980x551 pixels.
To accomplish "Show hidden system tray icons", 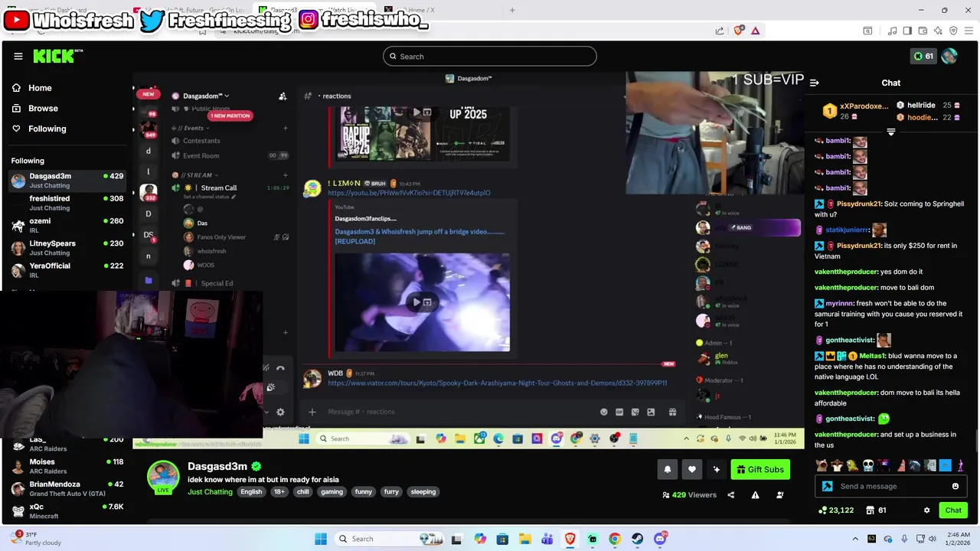I will pos(855,539).
